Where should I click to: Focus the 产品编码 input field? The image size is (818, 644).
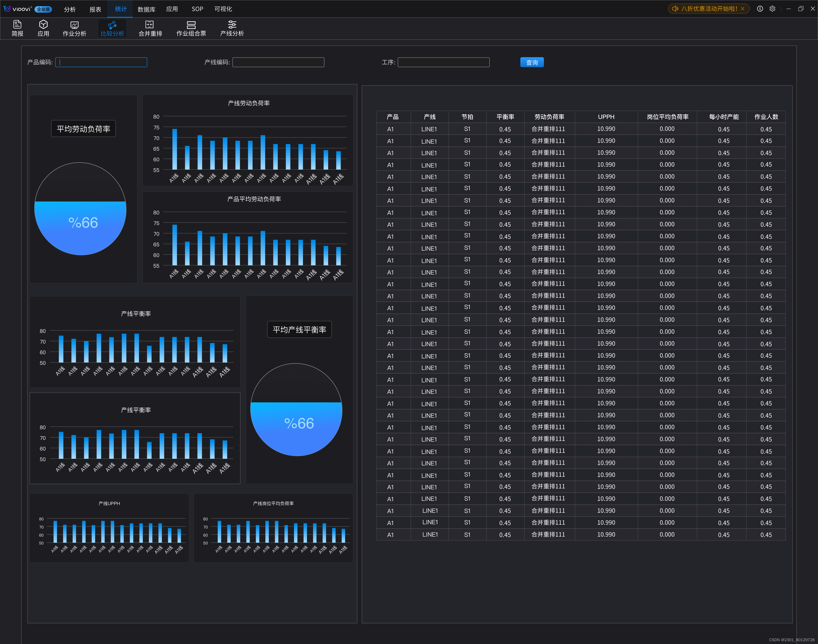[101, 62]
